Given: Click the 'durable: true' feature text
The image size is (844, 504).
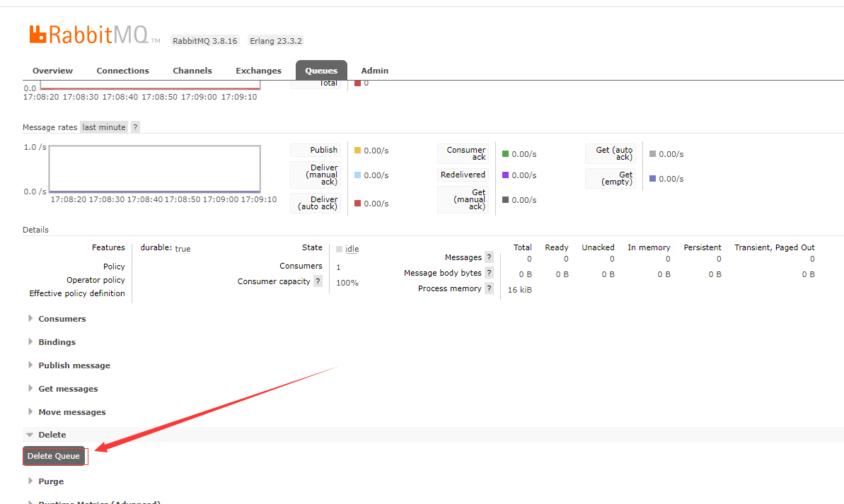Looking at the screenshot, I should [x=166, y=248].
